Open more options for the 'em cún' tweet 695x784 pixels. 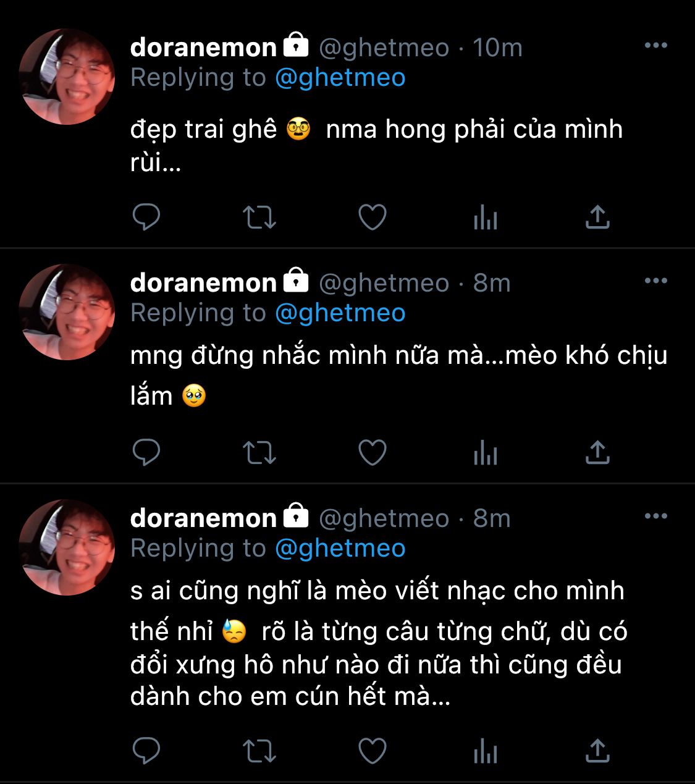[x=655, y=516]
